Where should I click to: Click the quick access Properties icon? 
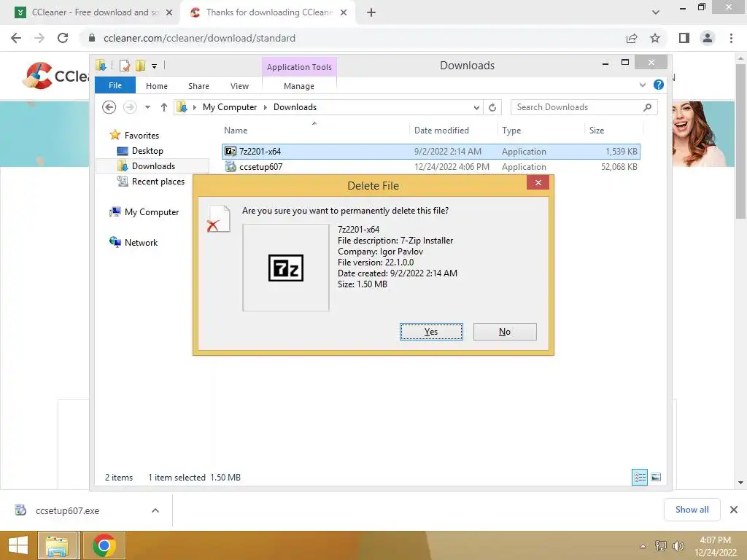coord(124,66)
